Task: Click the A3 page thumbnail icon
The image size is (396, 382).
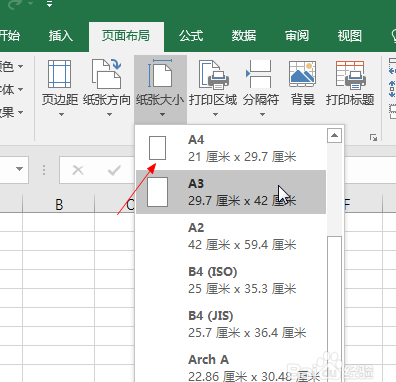Action: [157, 192]
